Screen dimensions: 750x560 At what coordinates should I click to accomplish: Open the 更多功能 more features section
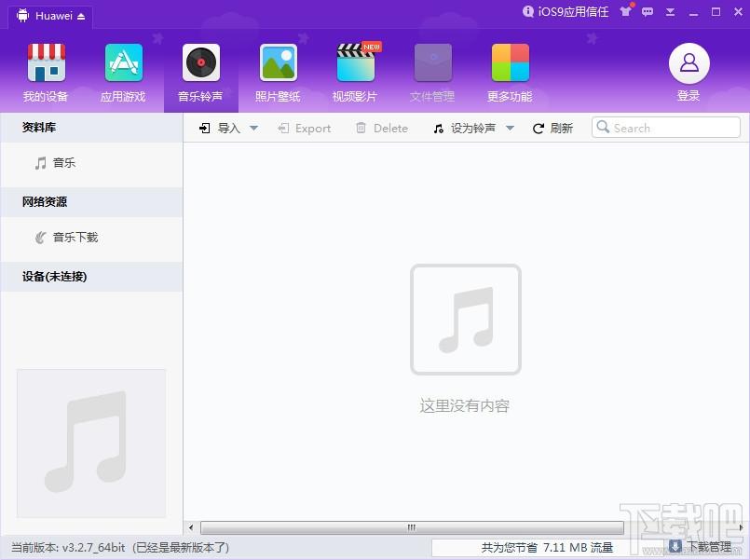click(x=510, y=72)
